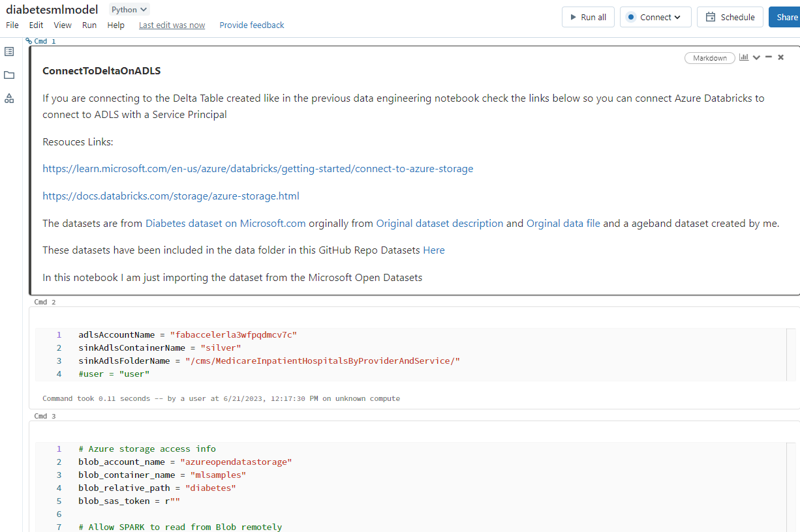Run all notebook cells
Image resolution: width=800 pixels, height=532 pixels.
(x=587, y=18)
